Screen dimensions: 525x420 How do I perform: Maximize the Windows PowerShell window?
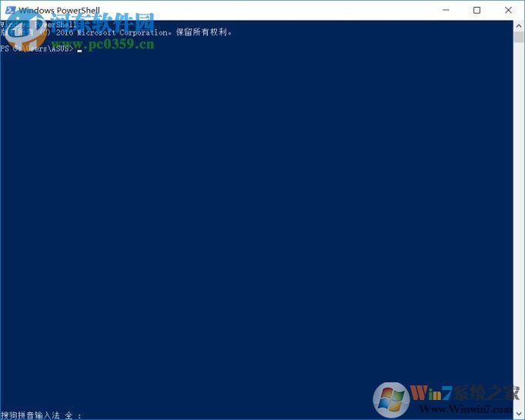[x=477, y=10]
